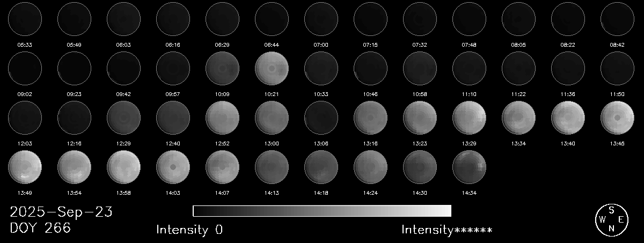Open the first disk image at 05:33
Image resolution: width=644 pixels, height=243 pixels.
click(25, 19)
